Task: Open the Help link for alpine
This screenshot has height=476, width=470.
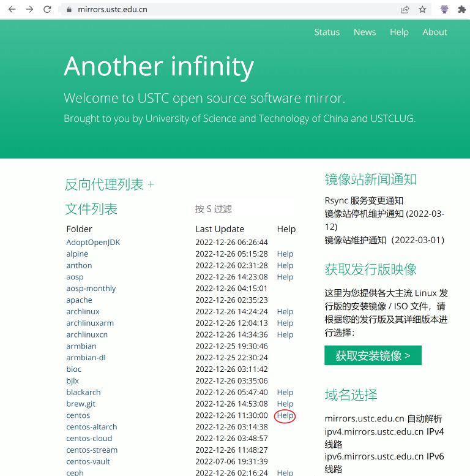Action: [x=285, y=254]
